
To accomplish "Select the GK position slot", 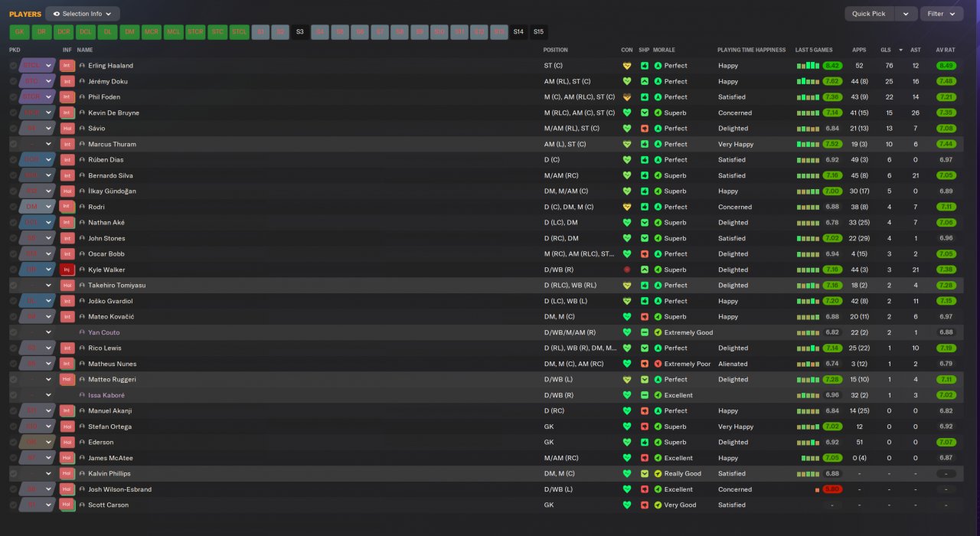I will click(x=19, y=32).
